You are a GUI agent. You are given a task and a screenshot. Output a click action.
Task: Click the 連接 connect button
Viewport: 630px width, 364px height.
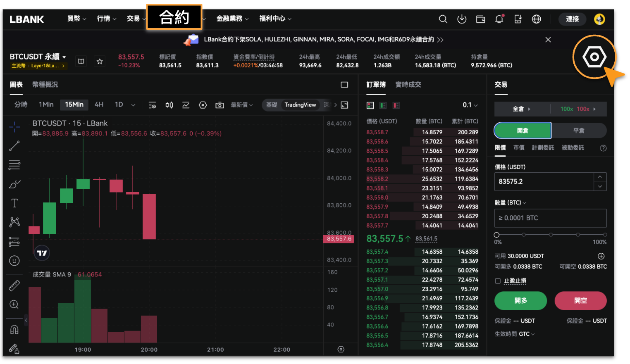572,19
